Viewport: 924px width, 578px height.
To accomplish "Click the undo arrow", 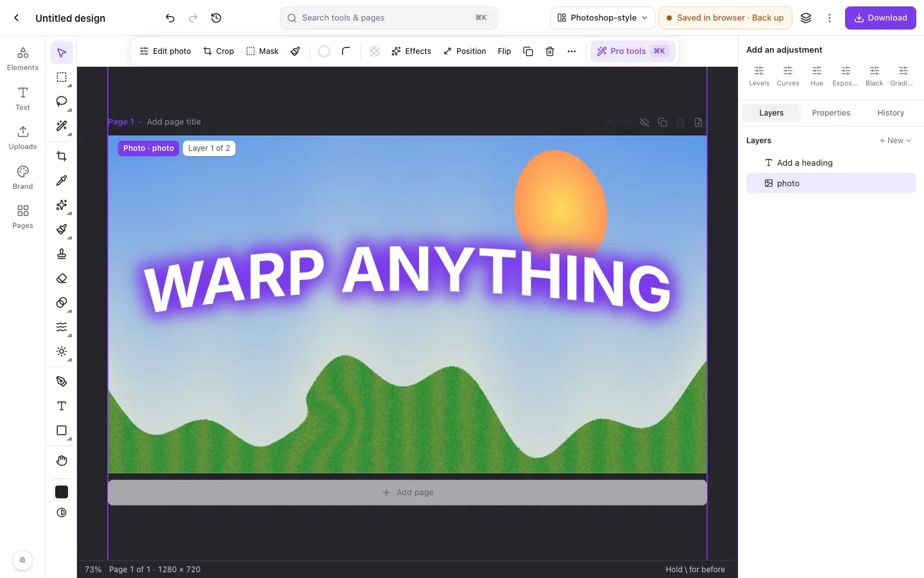I will pos(170,18).
